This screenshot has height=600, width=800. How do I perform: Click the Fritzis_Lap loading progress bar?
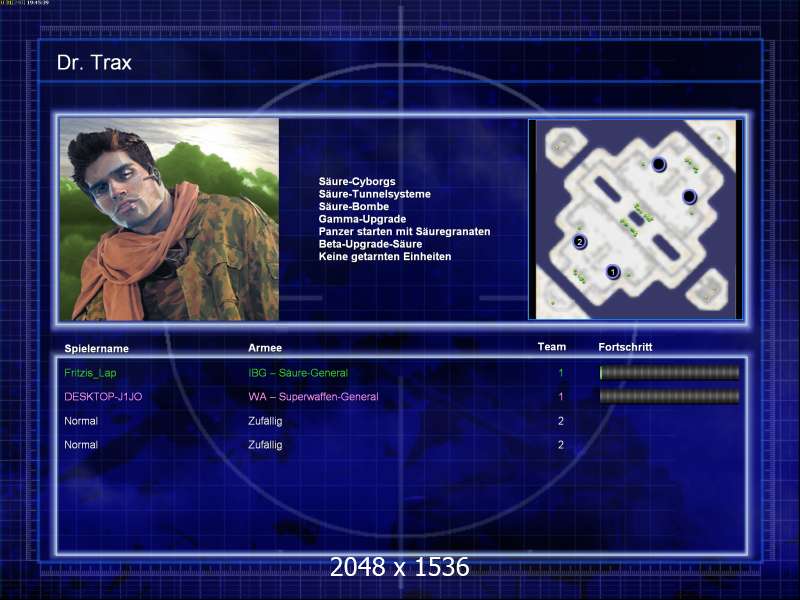pos(669,373)
